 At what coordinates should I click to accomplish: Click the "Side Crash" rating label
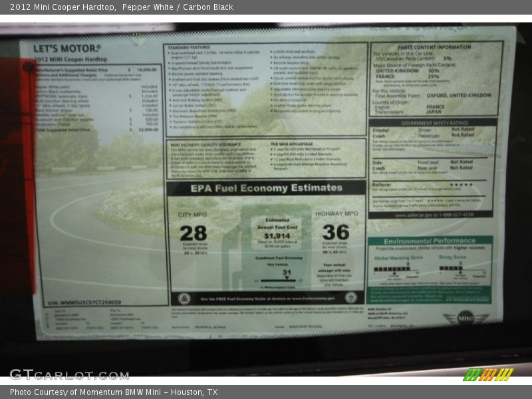point(378,165)
